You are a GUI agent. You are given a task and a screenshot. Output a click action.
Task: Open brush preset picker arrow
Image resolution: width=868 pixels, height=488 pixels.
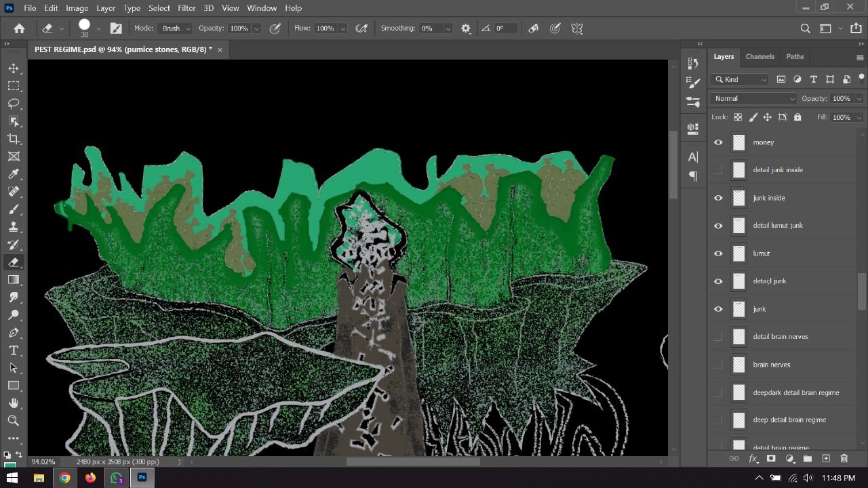click(x=99, y=28)
